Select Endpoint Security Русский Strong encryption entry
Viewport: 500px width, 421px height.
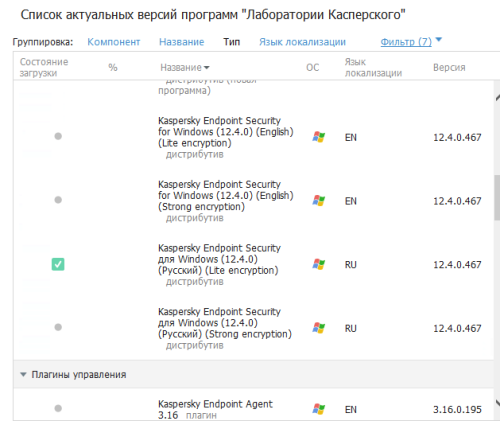[225, 328]
